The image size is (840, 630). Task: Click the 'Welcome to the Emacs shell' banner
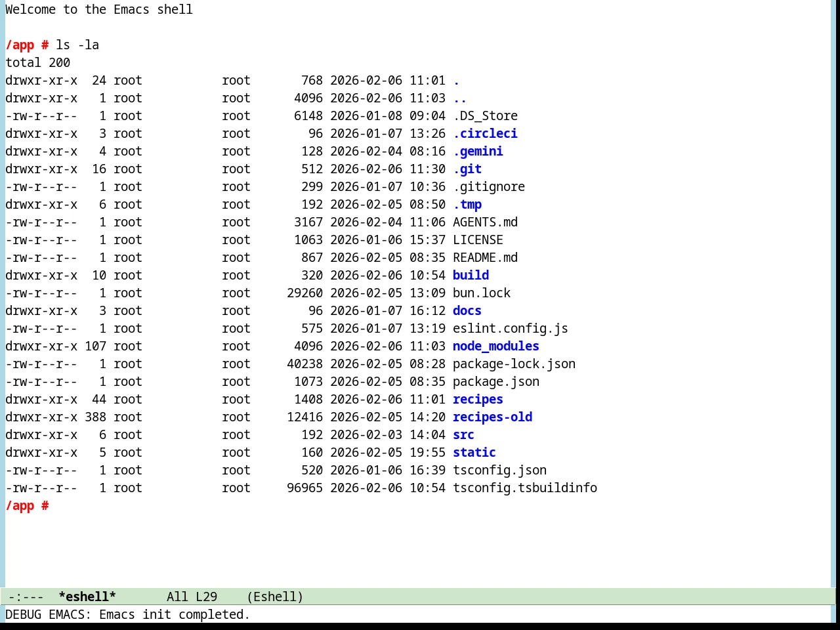99,9
